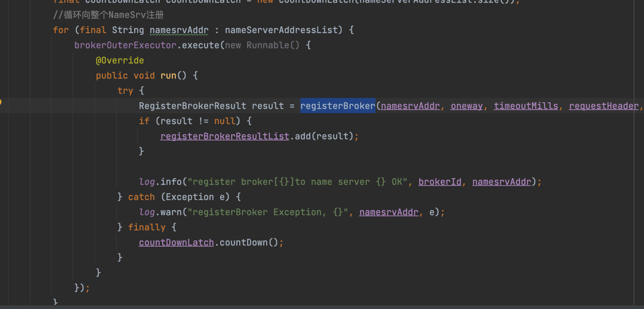The image size is (644, 309).
Task: Click countDownLatch in the finally block
Action: coord(176,242)
